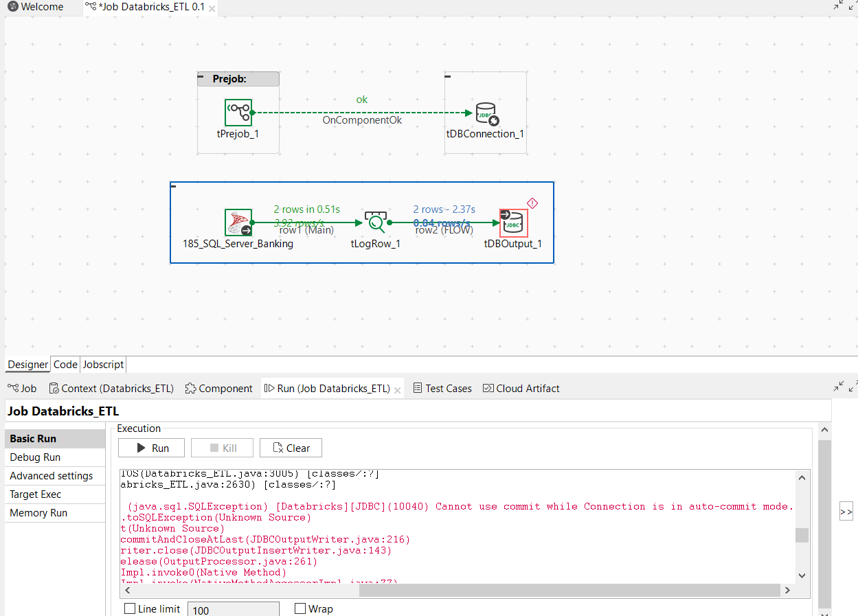This screenshot has height=616, width=858.
Task: Click the tDBConnection_1 JDBC icon
Action: pyautogui.click(x=486, y=113)
